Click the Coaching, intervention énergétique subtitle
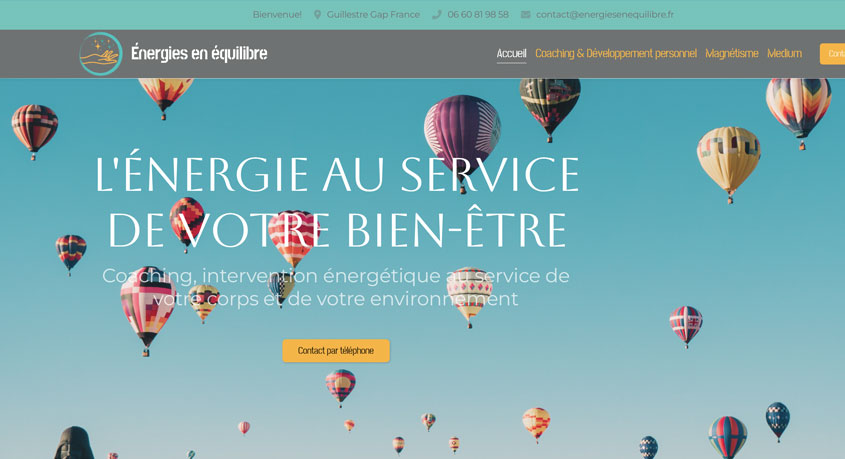The width and height of the screenshot is (845, 459). pos(336,287)
